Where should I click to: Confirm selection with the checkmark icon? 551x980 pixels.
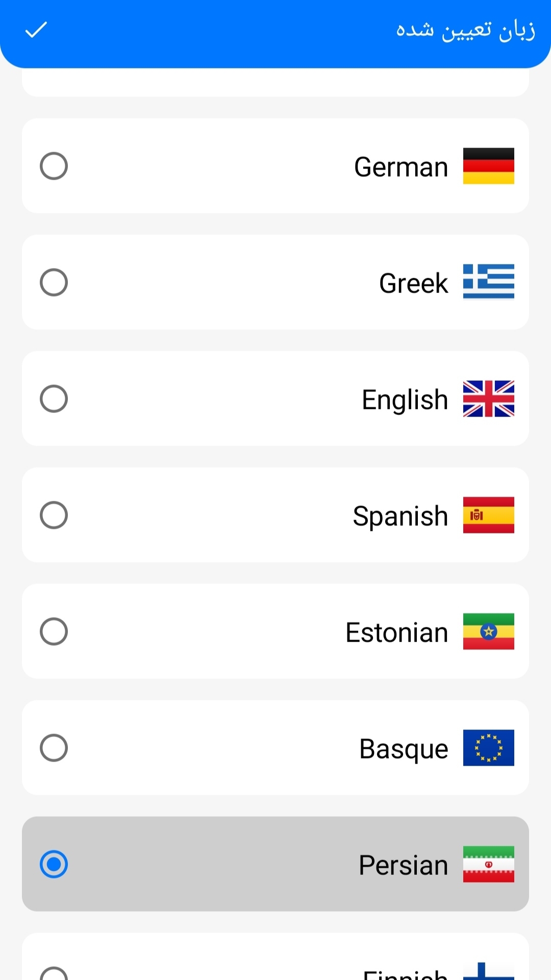(x=36, y=30)
